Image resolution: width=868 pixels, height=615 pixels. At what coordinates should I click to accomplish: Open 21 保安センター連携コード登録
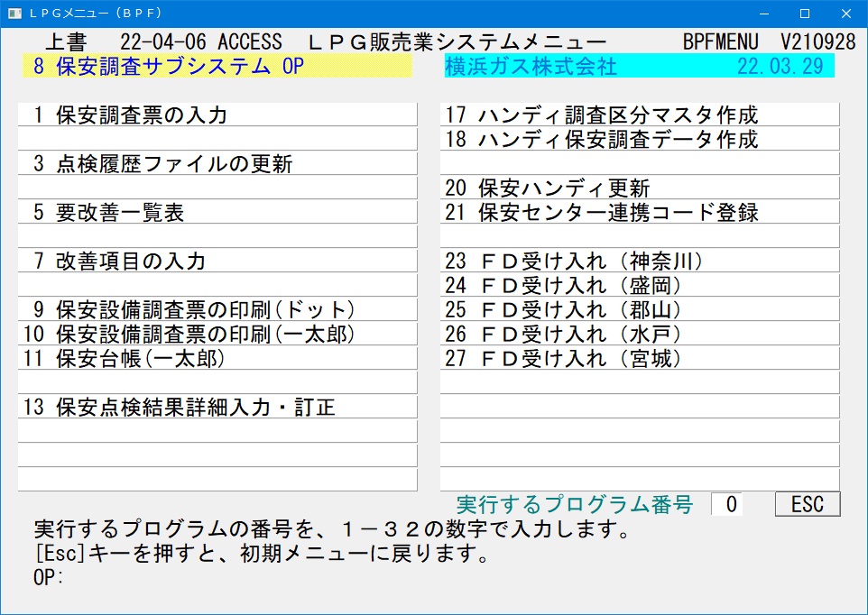[640, 213]
